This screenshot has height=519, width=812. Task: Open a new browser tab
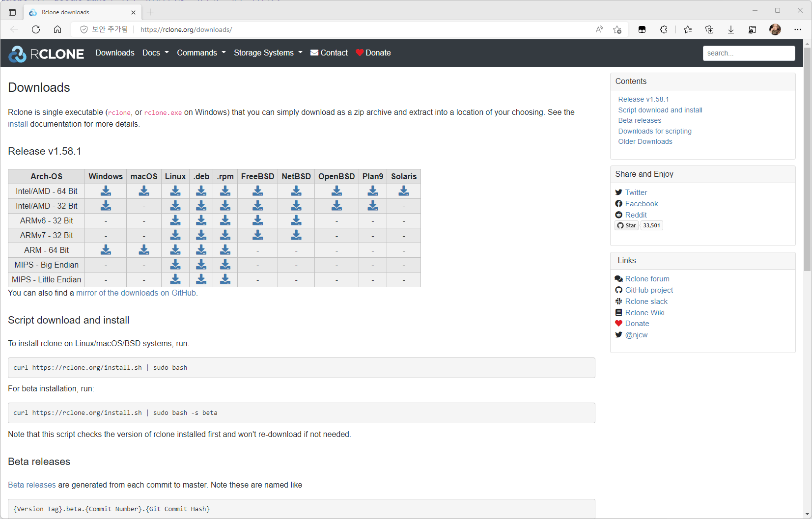(150, 12)
